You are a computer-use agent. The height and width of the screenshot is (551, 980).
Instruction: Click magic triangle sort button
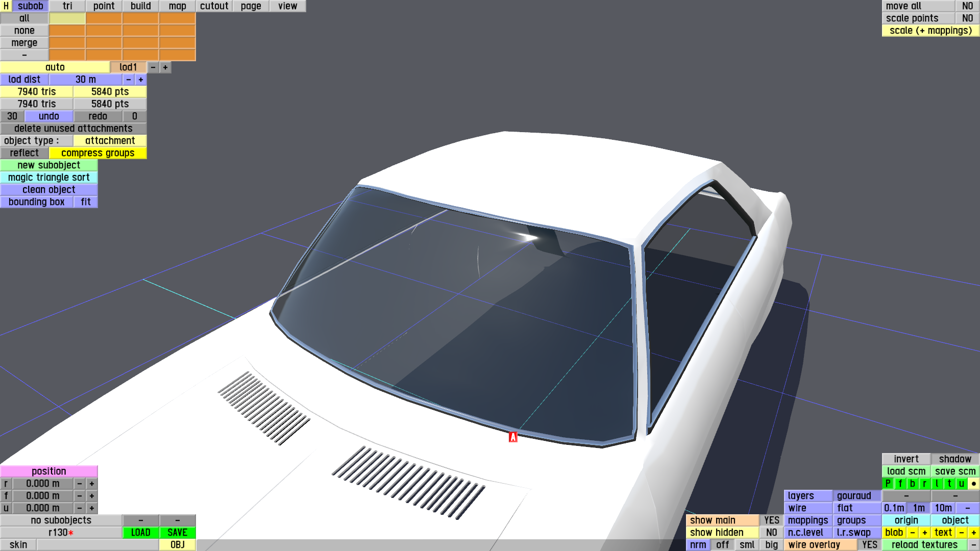pyautogui.click(x=48, y=178)
